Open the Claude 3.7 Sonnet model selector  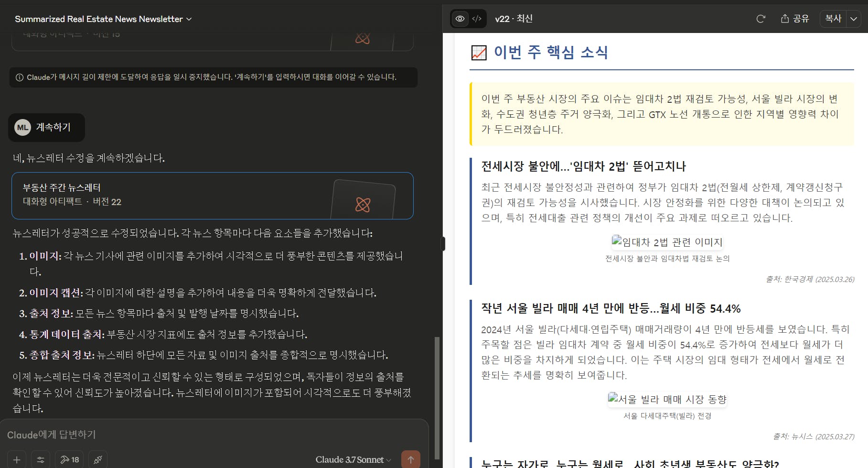[353, 459]
